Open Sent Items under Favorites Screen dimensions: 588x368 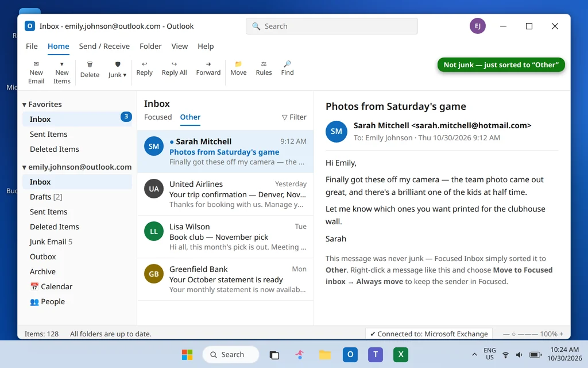tap(77, 134)
